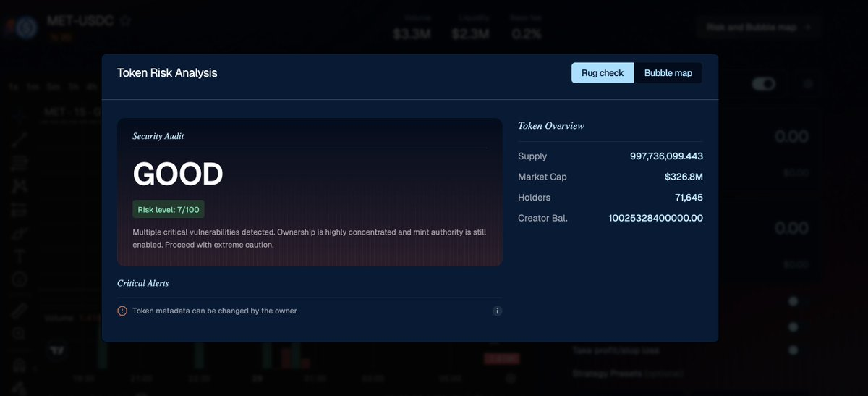Open the Risk and Bubble map dropdown in the background
This screenshot has height=396, width=868.
pyautogui.click(x=759, y=28)
